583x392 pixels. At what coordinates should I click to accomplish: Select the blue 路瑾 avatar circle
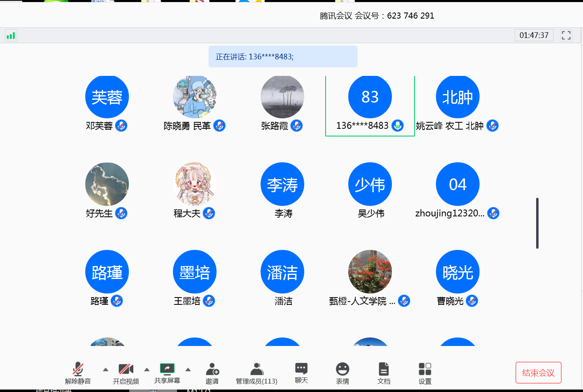coord(107,272)
